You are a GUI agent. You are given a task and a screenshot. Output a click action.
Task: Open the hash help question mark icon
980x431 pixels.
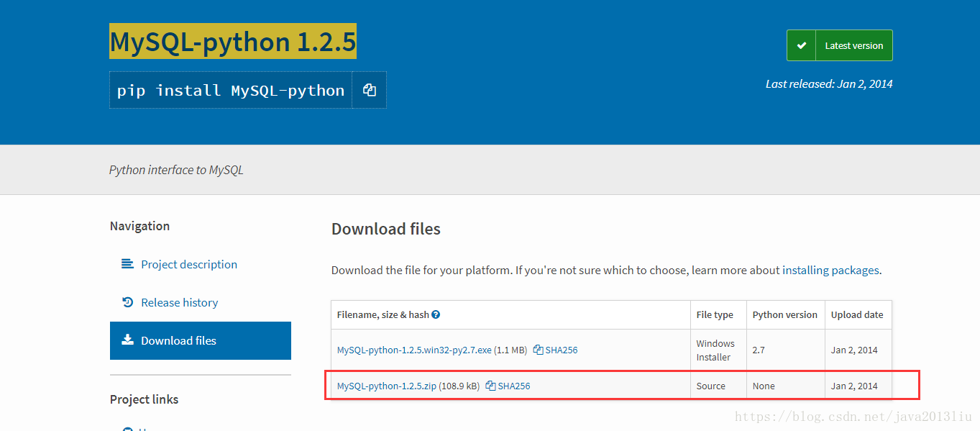436,314
